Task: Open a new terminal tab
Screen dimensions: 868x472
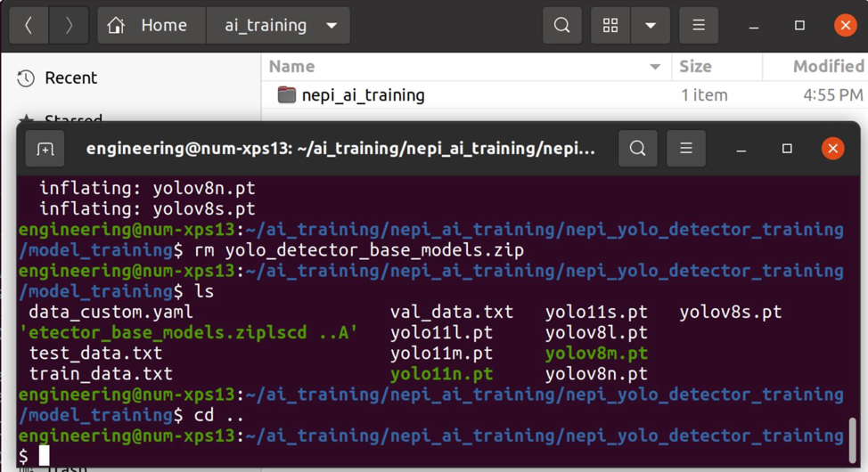Action: (x=45, y=149)
